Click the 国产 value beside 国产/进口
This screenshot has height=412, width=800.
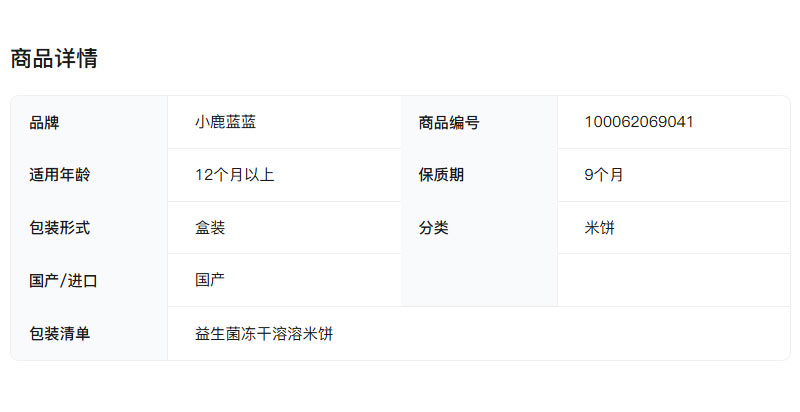pos(210,280)
